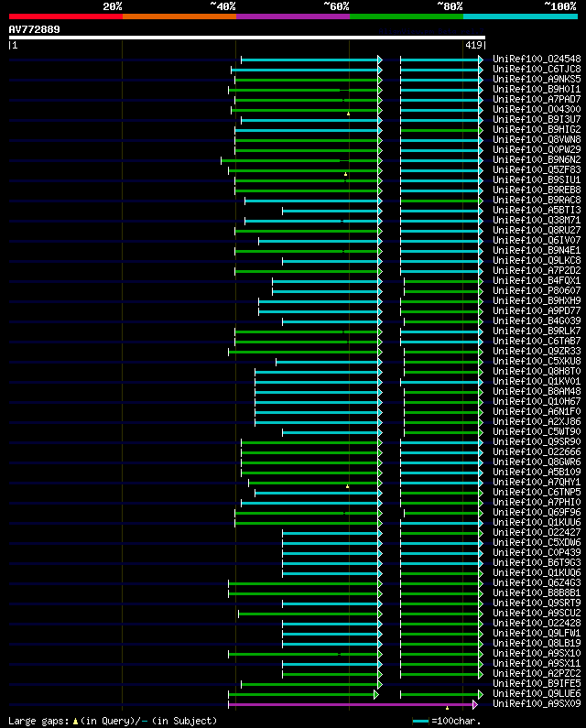The height and width of the screenshot is (728, 586).
Task: Open hit UniRef100_B9I3U7
Action: click(537, 119)
